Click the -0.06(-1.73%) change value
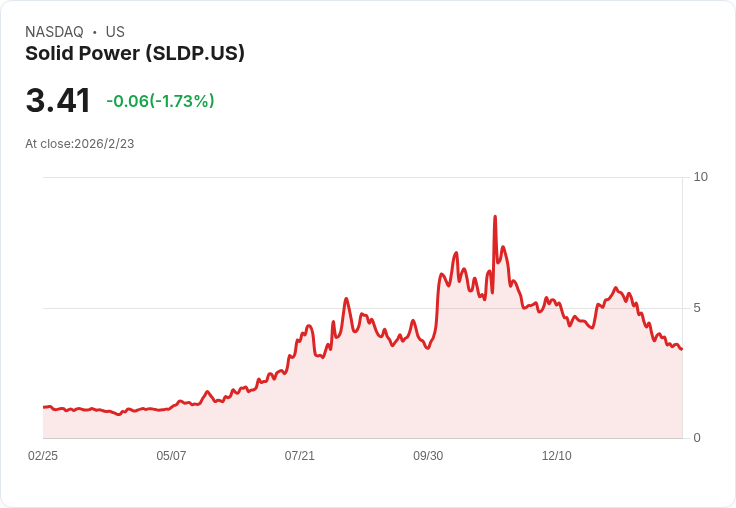This screenshot has height=508, width=736. point(161,101)
